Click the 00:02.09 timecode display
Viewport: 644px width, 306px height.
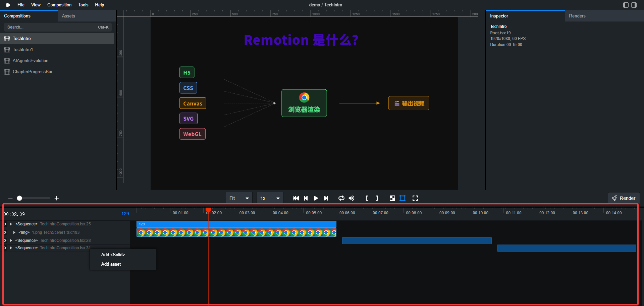(x=14, y=214)
